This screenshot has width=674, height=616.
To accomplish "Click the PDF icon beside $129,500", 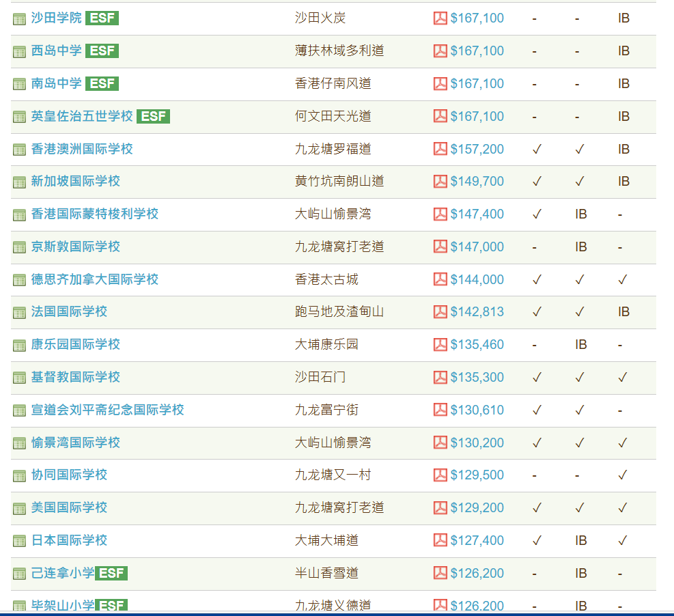I will (x=440, y=475).
